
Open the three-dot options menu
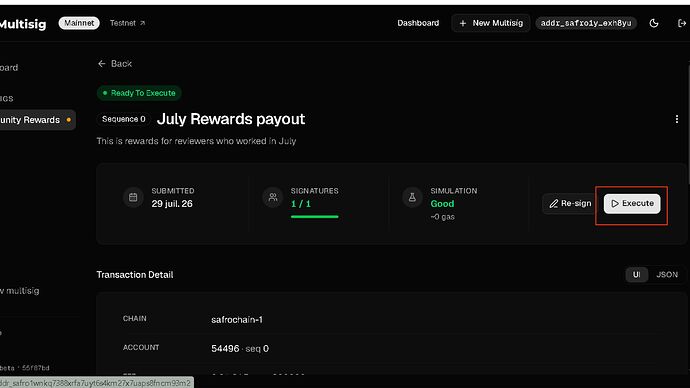677,119
